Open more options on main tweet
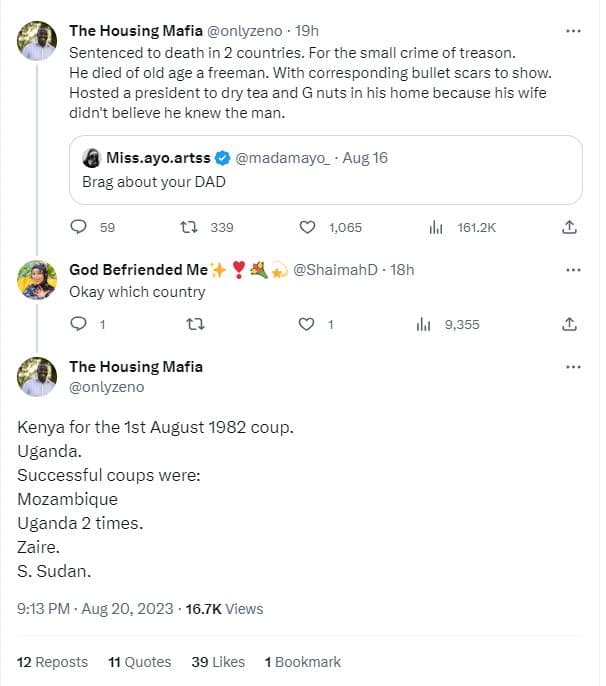Viewport: 606px width, 686px height. [572, 367]
